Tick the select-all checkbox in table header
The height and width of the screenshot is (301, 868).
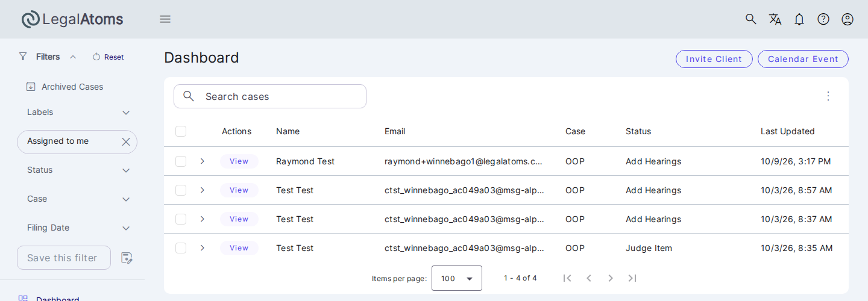[x=181, y=131]
